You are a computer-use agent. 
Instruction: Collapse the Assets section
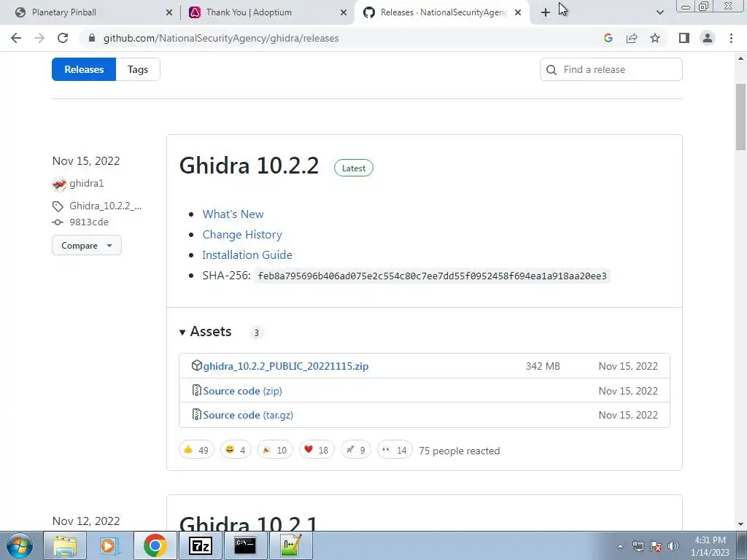click(206, 332)
